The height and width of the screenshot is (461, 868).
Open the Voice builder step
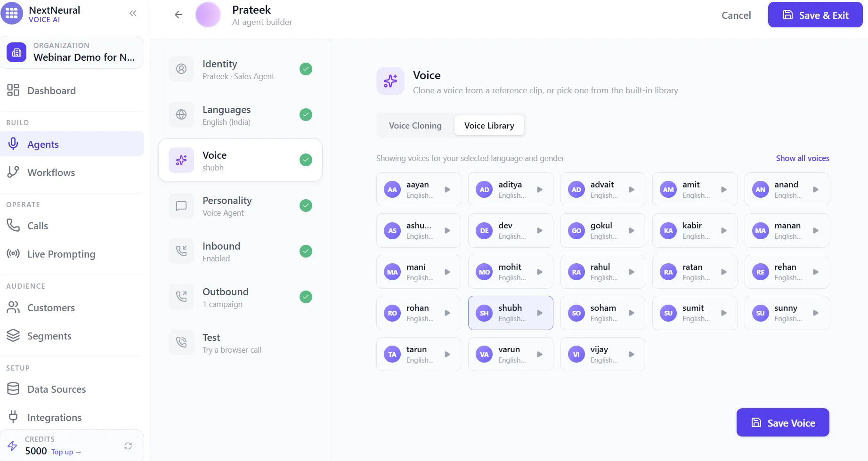coord(240,160)
